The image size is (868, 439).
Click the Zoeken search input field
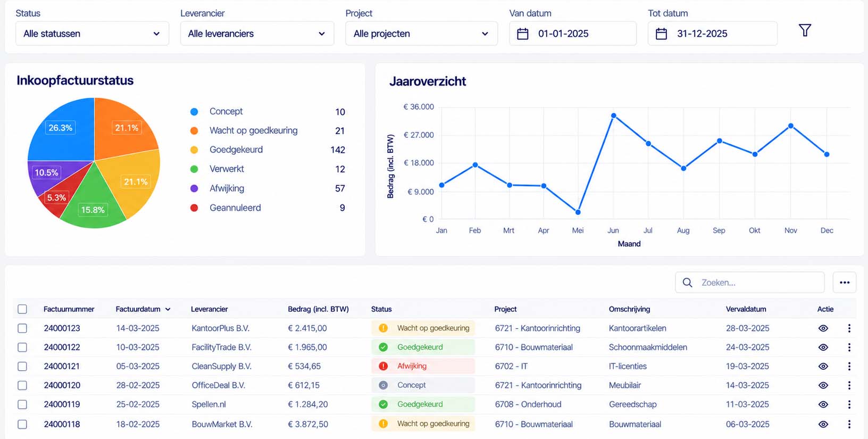point(750,283)
